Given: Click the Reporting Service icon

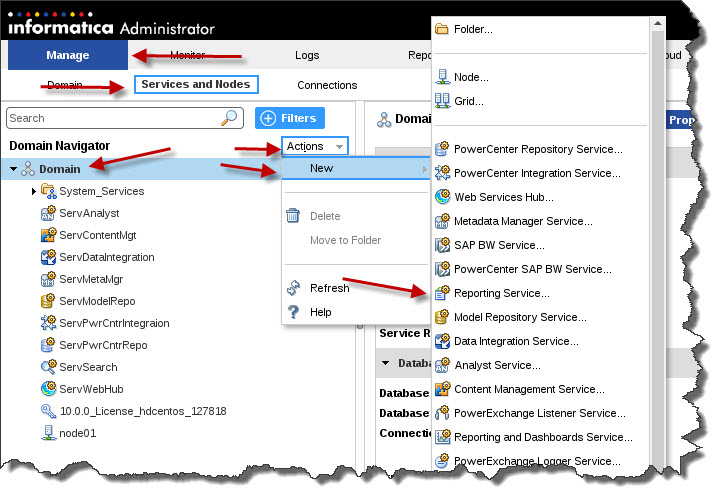Looking at the screenshot, I should (442, 293).
